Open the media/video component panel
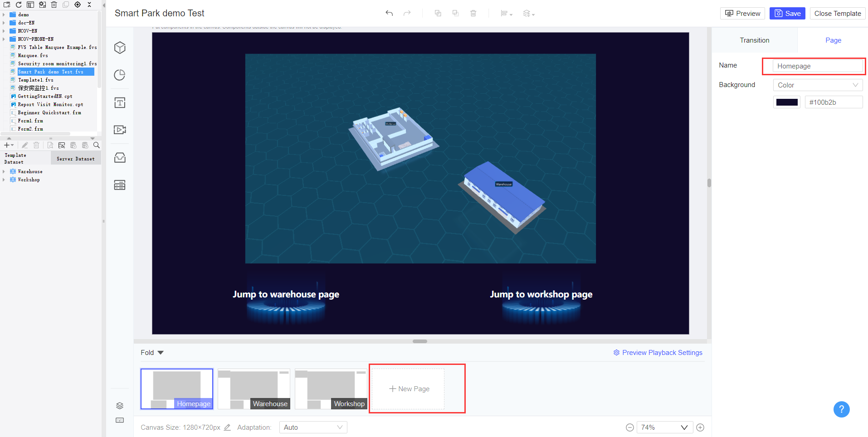The width and height of the screenshot is (868, 437). (x=120, y=130)
